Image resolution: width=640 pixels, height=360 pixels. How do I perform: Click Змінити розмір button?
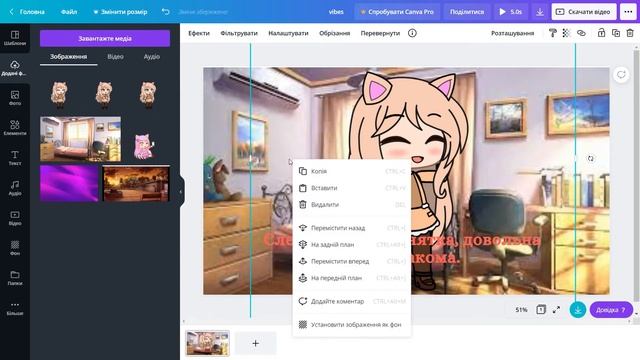[120, 12]
